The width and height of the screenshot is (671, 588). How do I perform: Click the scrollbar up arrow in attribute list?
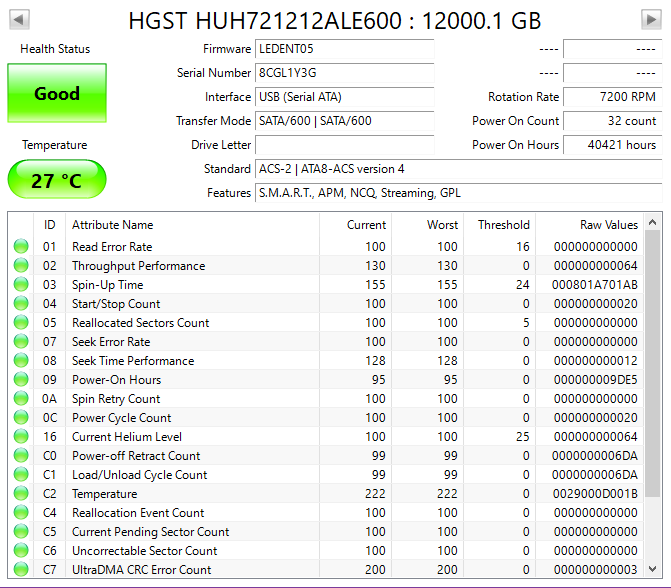(x=653, y=222)
